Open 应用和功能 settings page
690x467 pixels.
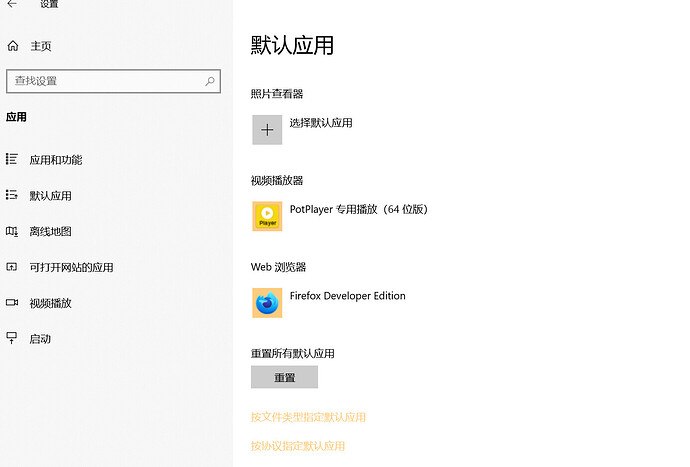[56, 160]
